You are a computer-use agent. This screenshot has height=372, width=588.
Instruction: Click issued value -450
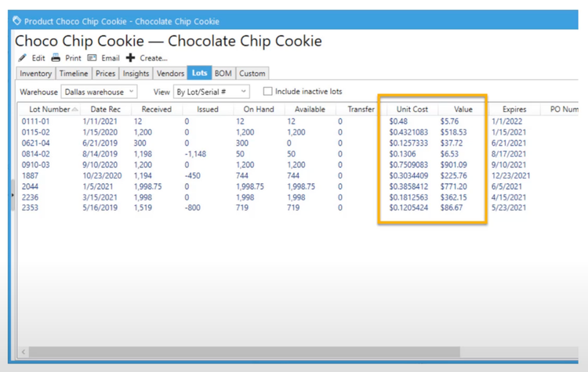(x=192, y=175)
